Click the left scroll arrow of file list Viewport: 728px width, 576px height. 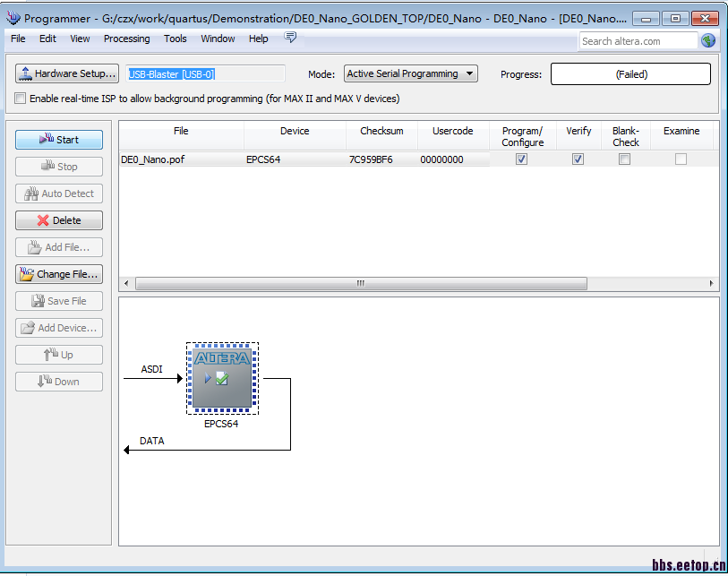[x=126, y=283]
